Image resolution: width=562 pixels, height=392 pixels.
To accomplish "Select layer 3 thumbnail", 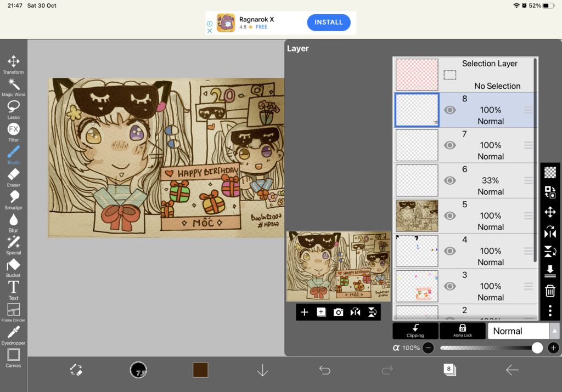I will 417,286.
